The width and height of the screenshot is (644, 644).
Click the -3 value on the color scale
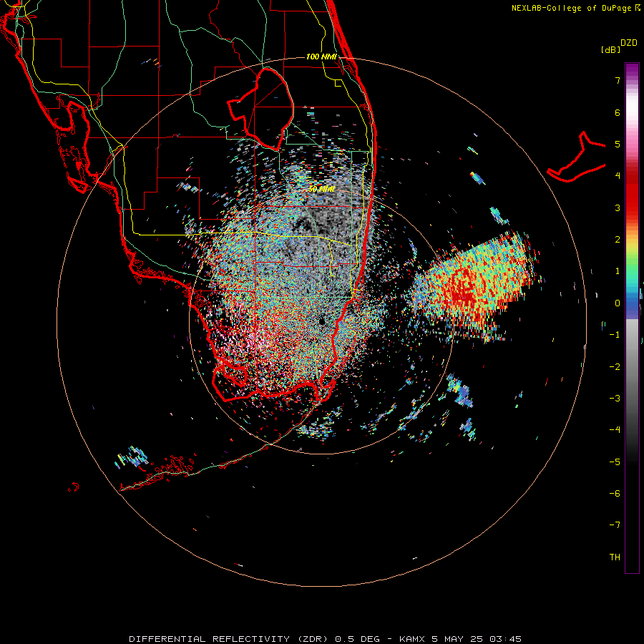pyautogui.click(x=615, y=399)
